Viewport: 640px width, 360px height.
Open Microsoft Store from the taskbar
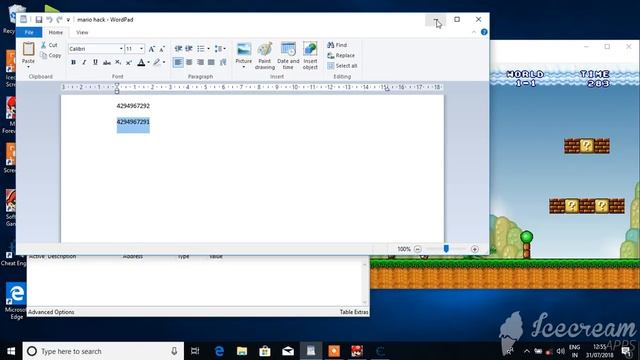point(265,351)
